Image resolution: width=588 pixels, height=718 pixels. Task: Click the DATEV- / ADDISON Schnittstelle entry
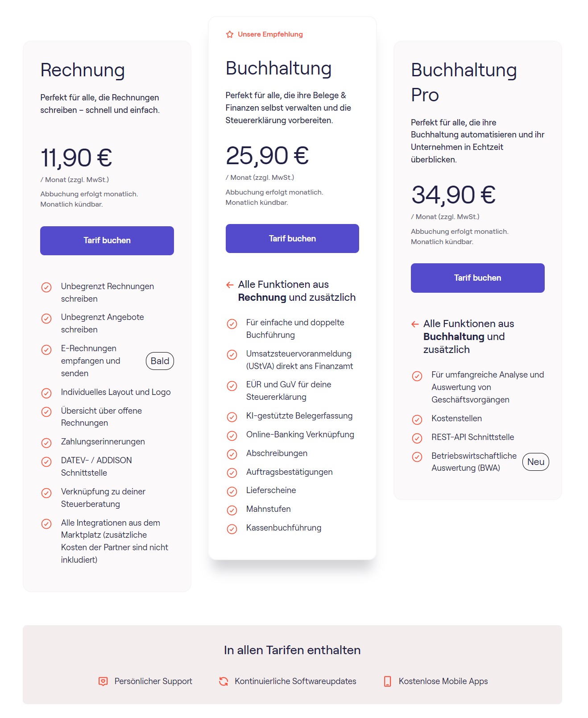click(x=96, y=466)
